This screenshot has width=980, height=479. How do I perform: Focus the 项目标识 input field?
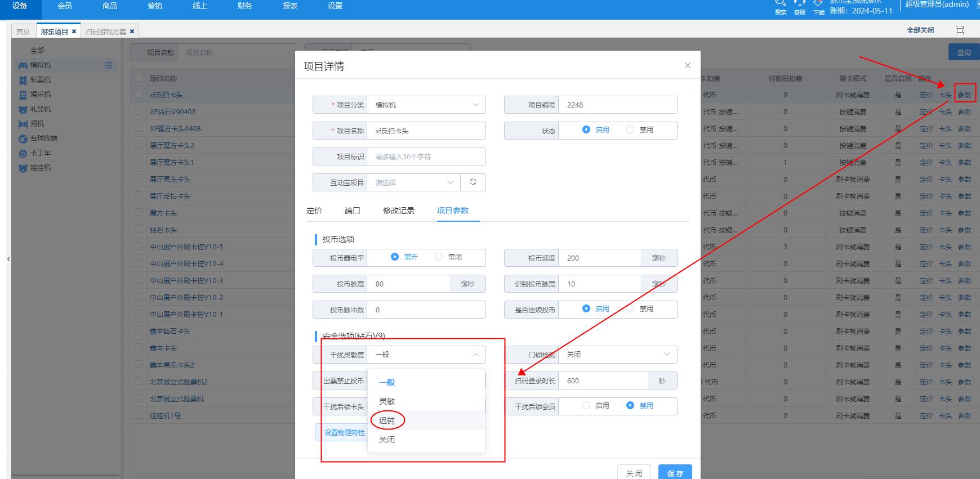tap(426, 156)
